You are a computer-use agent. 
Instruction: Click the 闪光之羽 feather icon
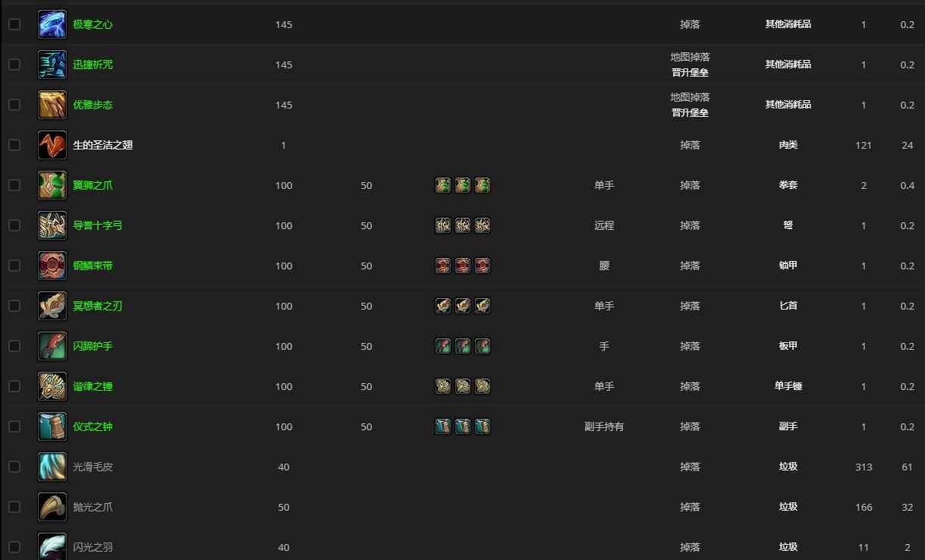tap(52, 546)
